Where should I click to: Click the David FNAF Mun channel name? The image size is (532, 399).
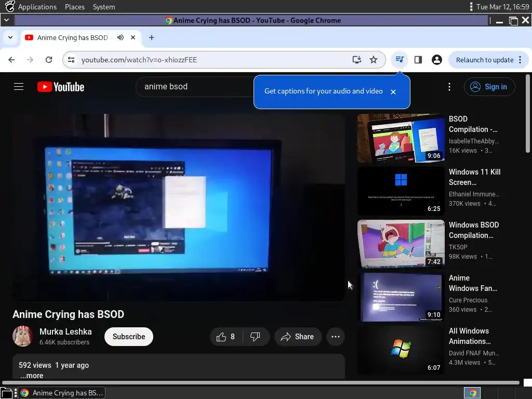point(474,353)
